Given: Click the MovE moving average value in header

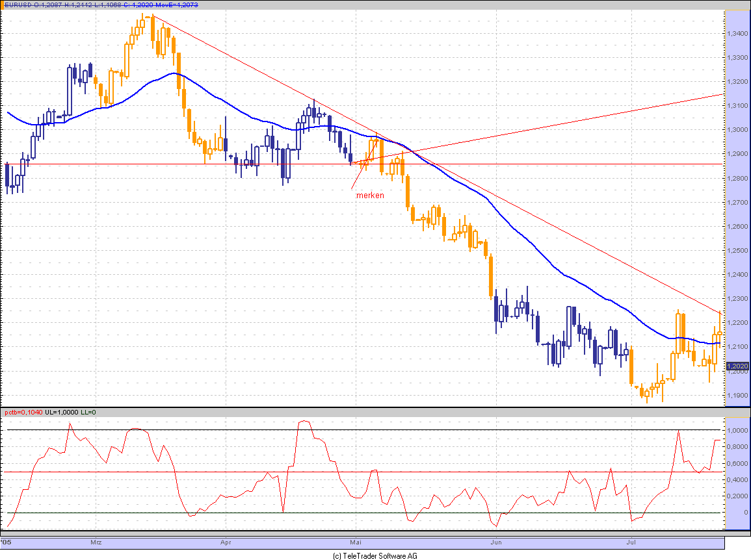Looking at the screenshot, I should pyautogui.click(x=177, y=5).
